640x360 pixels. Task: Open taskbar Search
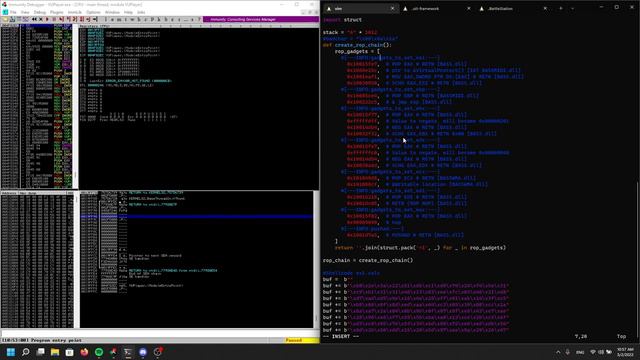click(25, 352)
